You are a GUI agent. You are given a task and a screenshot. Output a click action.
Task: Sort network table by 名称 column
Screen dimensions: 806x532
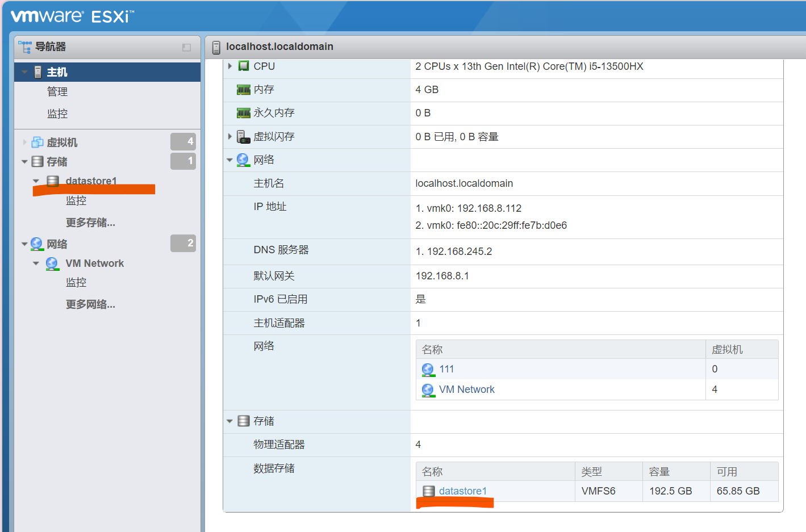point(561,349)
